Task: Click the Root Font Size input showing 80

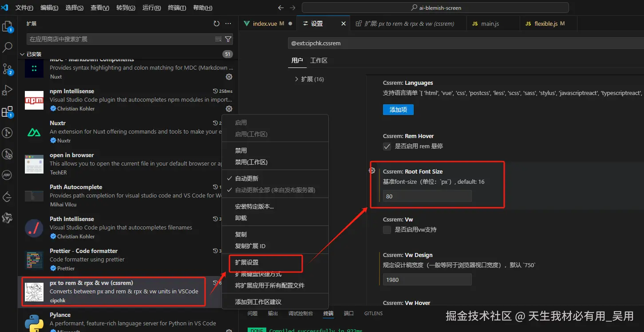Action: point(427,196)
